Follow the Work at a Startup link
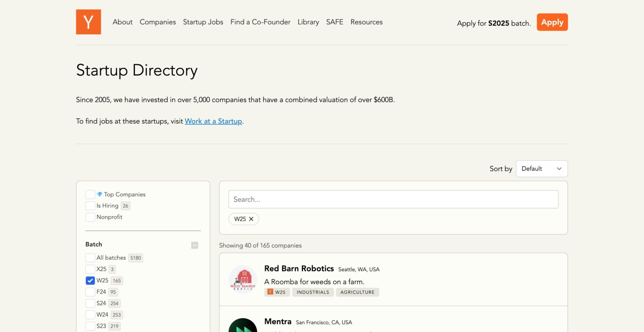 [x=213, y=121]
